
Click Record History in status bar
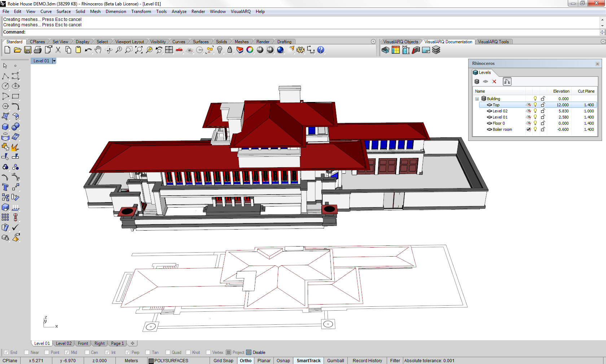pos(367,360)
